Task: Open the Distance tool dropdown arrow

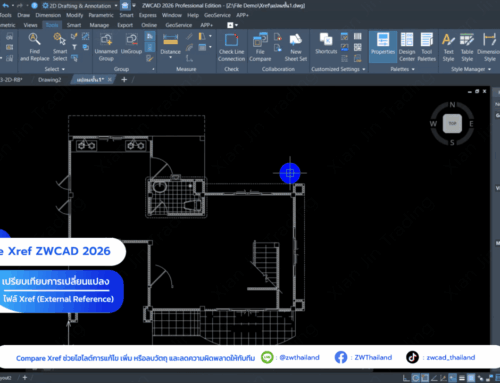Action: (170, 58)
